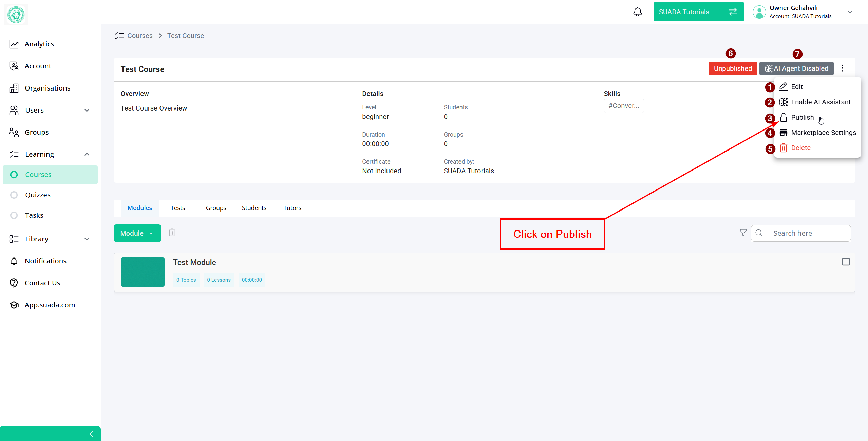Click the SUADA logo at top left
Image resolution: width=868 pixels, height=441 pixels.
pyautogui.click(x=16, y=15)
